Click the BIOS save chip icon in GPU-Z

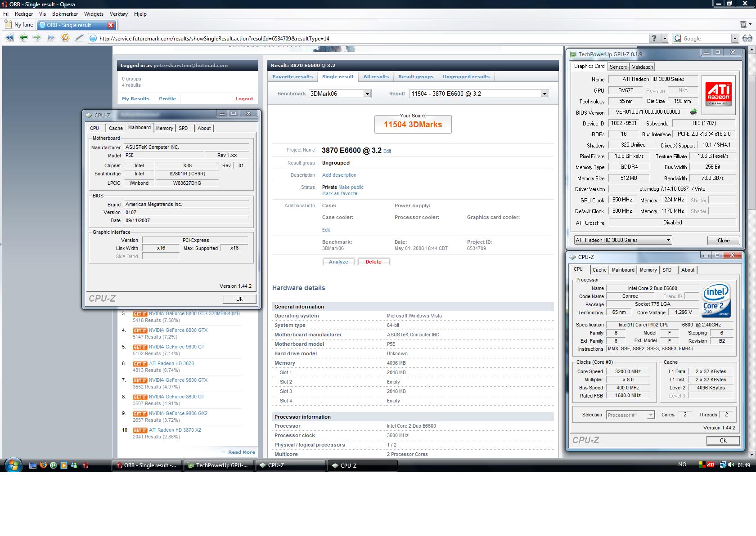click(693, 112)
